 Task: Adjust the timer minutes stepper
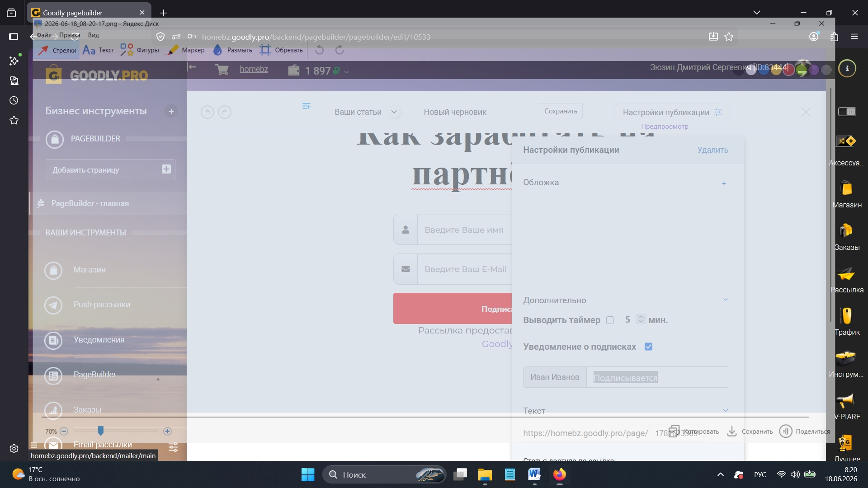click(x=641, y=319)
